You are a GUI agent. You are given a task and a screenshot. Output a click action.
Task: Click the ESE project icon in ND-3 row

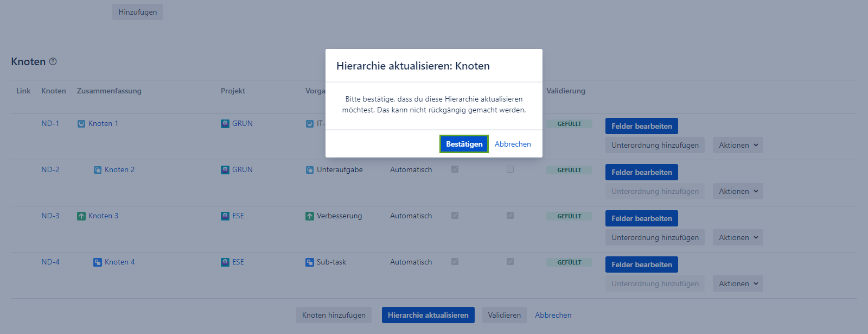pos(225,216)
